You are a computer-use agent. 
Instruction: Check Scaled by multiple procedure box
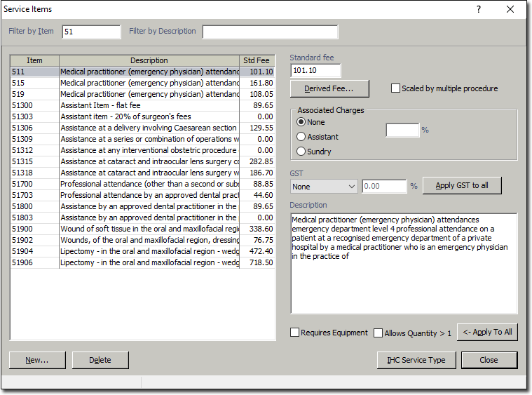click(x=396, y=88)
